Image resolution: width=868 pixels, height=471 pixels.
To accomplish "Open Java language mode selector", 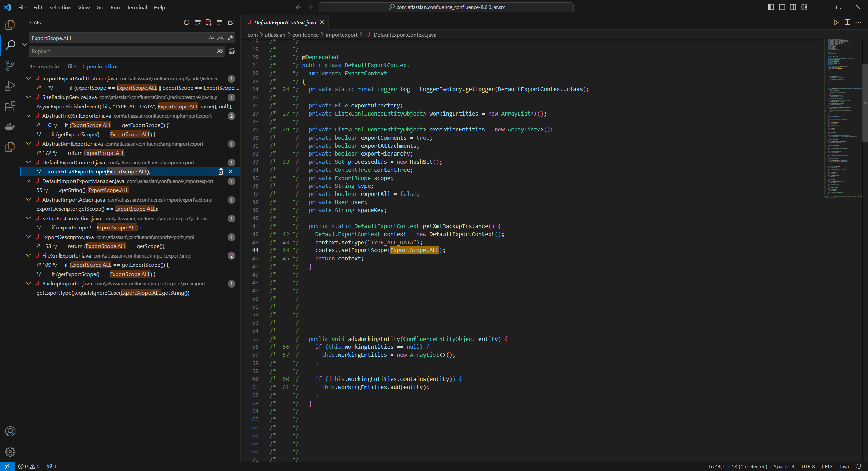I will coord(844,466).
